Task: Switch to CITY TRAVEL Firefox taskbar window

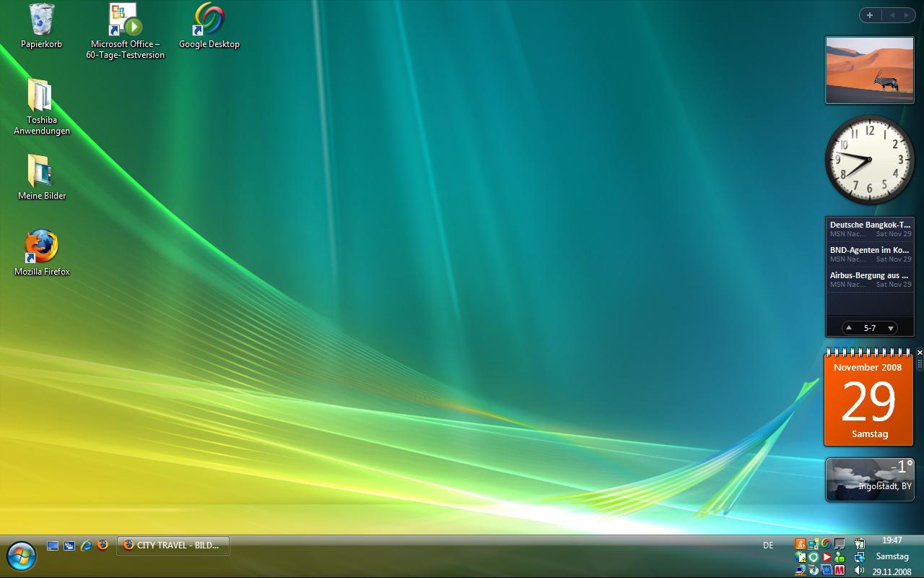Action: (173, 545)
